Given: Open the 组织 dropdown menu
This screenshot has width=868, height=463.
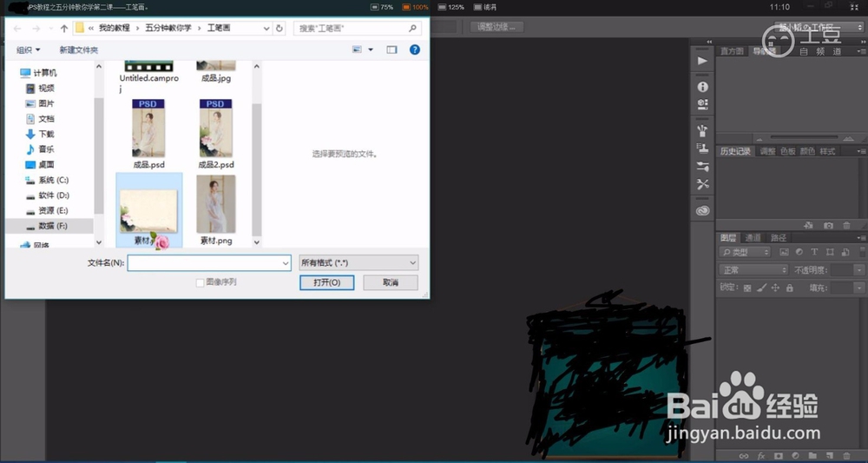Looking at the screenshot, I should coord(29,50).
